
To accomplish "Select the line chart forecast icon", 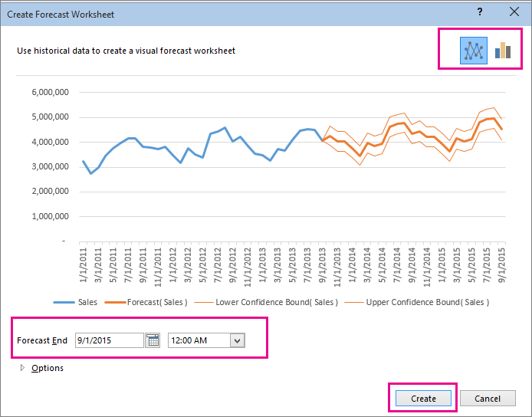I will [x=474, y=51].
